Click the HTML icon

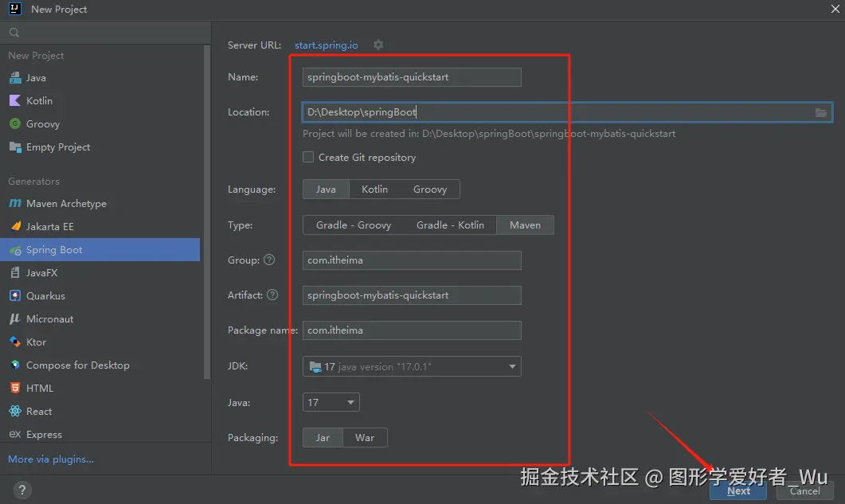[15, 388]
